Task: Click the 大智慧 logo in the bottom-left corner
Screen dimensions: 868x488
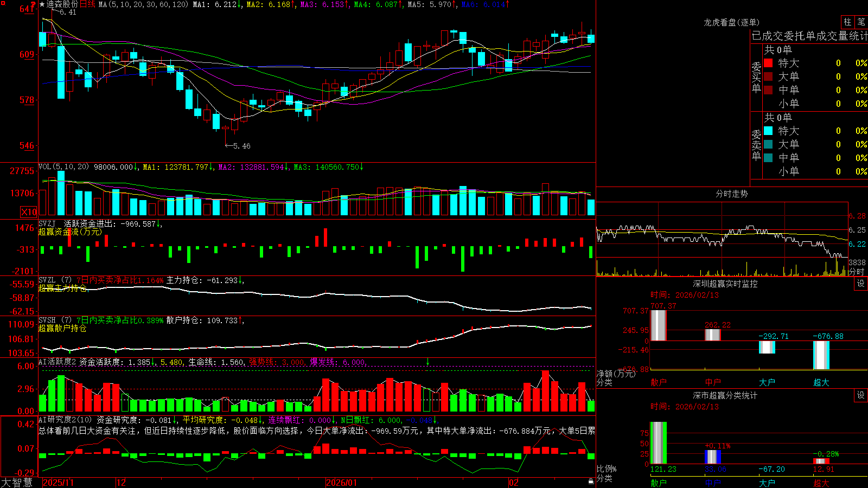Action: tap(17, 483)
